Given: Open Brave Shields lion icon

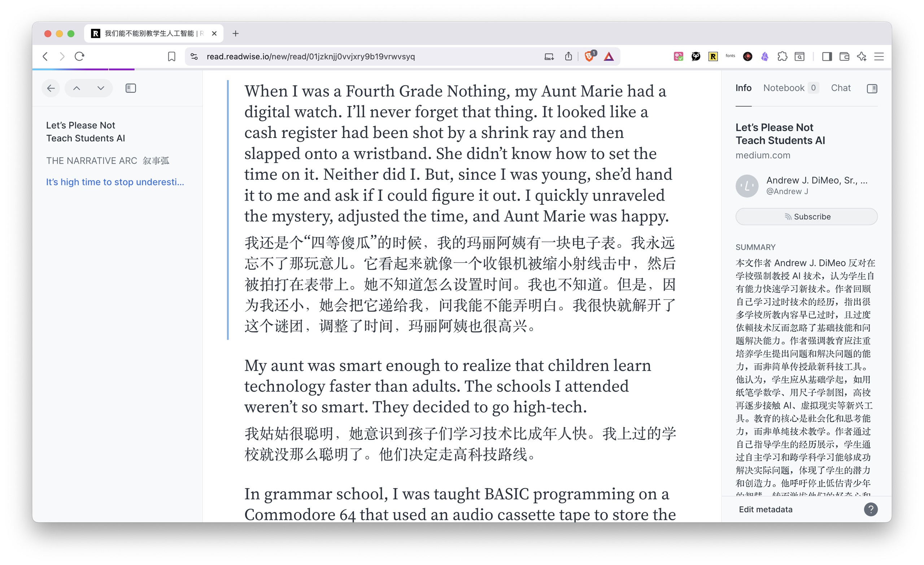Looking at the screenshot, I should click(589, 56).
